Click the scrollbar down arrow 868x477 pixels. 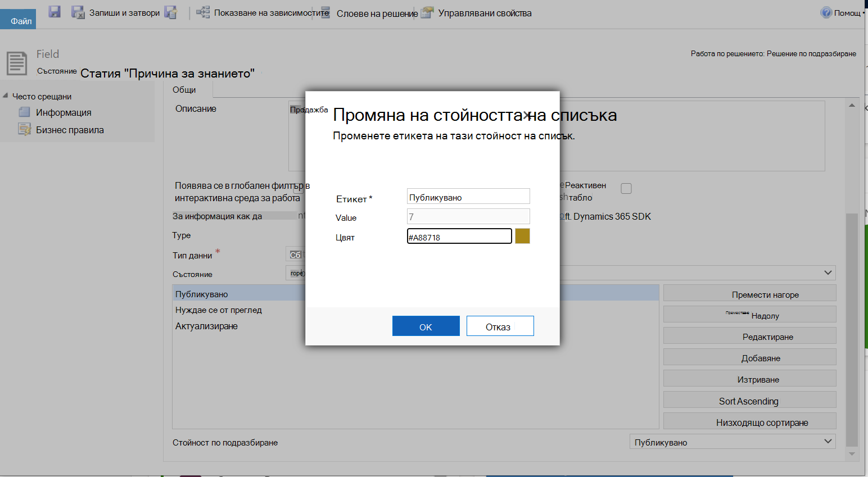[x=852, y=454]
